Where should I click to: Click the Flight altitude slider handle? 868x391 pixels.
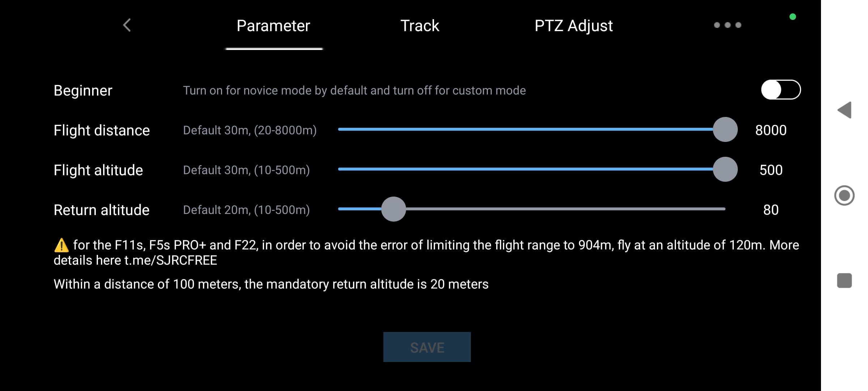pos(725,169)
